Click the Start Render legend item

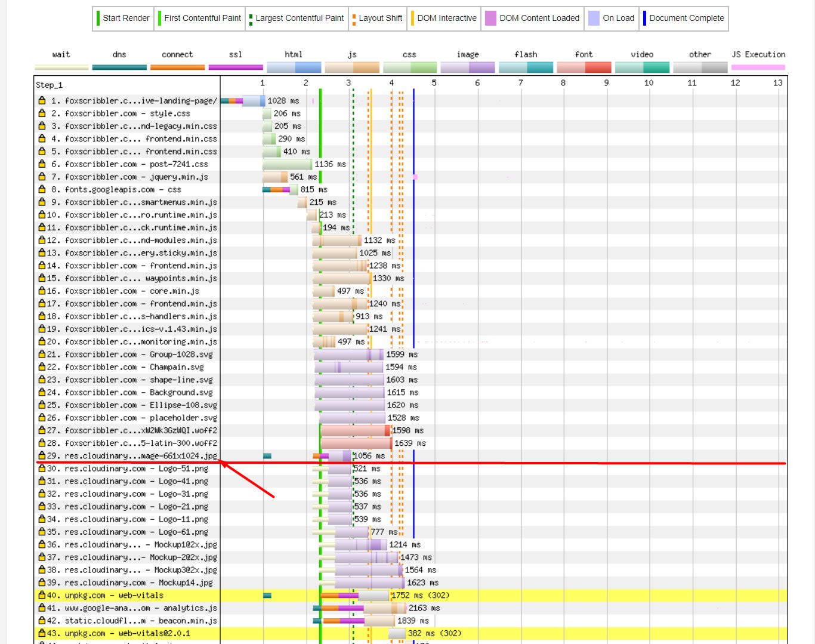123,19
